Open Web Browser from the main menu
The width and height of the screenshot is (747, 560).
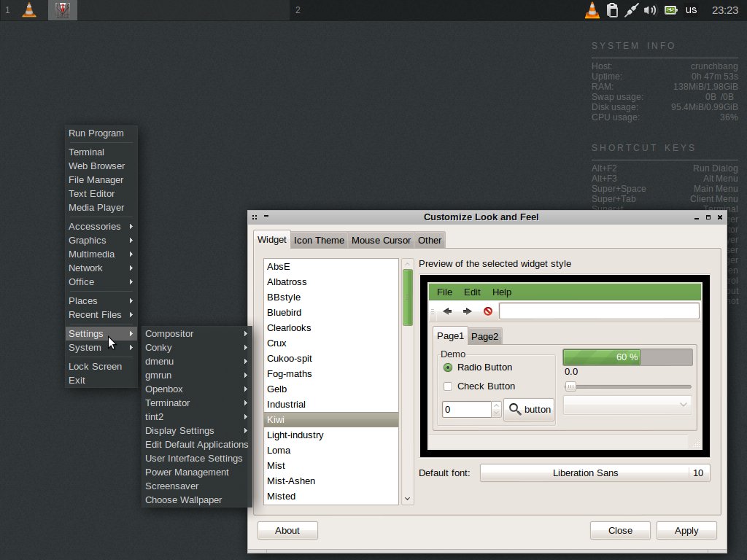101,166
